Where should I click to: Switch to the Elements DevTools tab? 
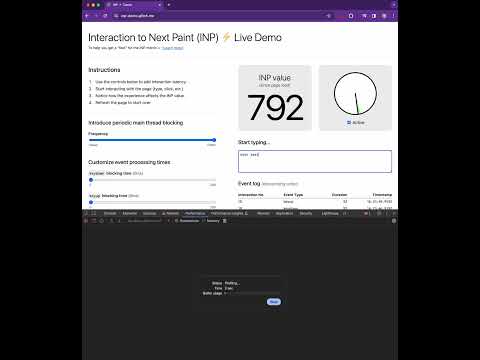[x=130, y=213]
